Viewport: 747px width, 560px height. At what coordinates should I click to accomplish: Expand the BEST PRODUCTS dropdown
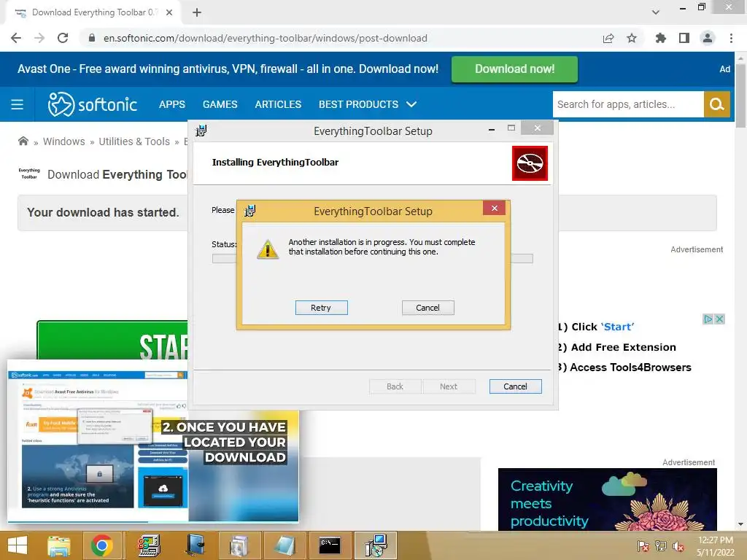[x=368, y=104]
